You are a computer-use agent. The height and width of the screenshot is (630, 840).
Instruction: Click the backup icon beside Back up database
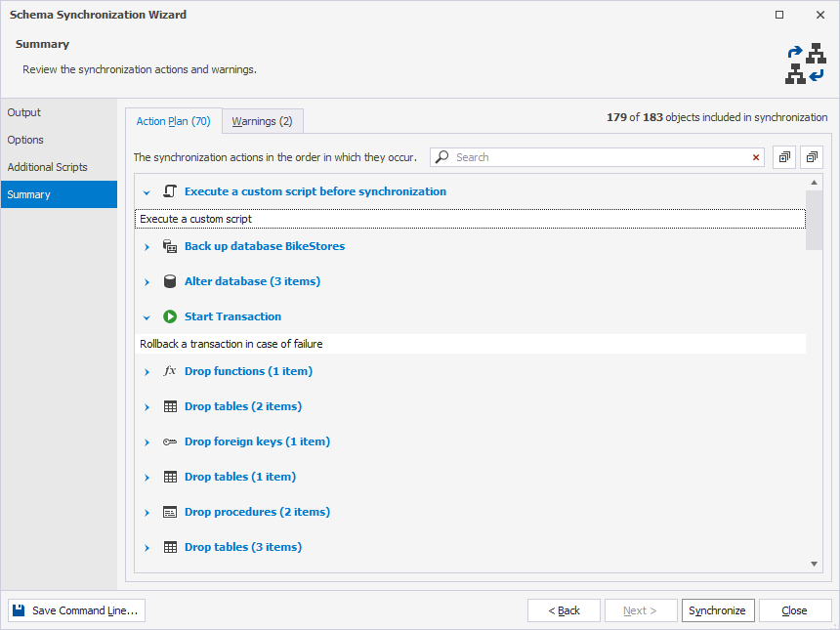coord(170,246)
